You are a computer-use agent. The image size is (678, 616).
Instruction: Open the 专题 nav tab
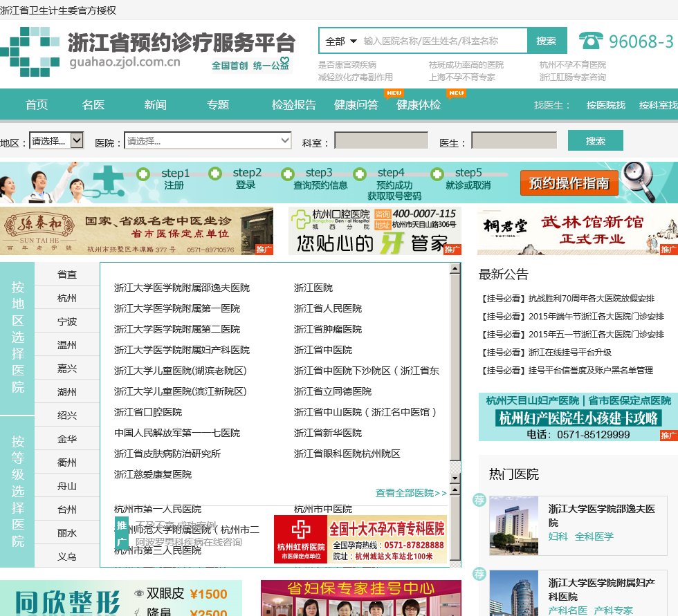(217, 105)
